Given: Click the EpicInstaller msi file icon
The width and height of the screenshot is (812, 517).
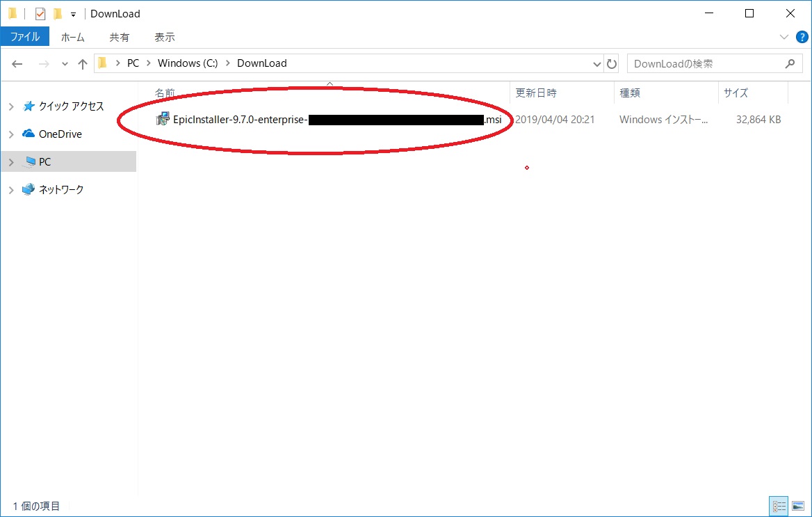Looking at the screenshot, I should (163, 119).
